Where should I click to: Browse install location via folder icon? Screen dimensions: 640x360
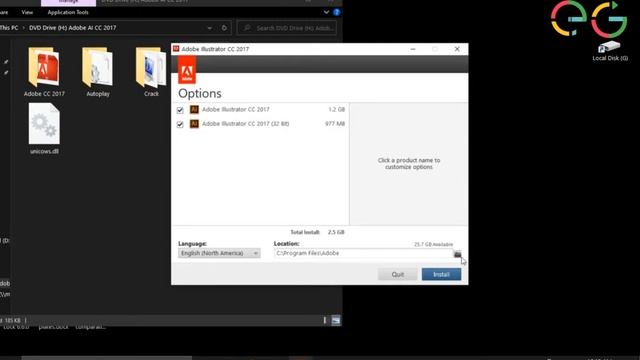[458, 254]
